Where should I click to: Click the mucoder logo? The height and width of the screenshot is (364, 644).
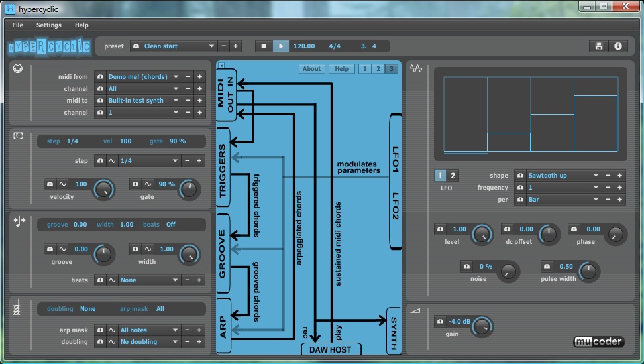click(x=598, y=341)
